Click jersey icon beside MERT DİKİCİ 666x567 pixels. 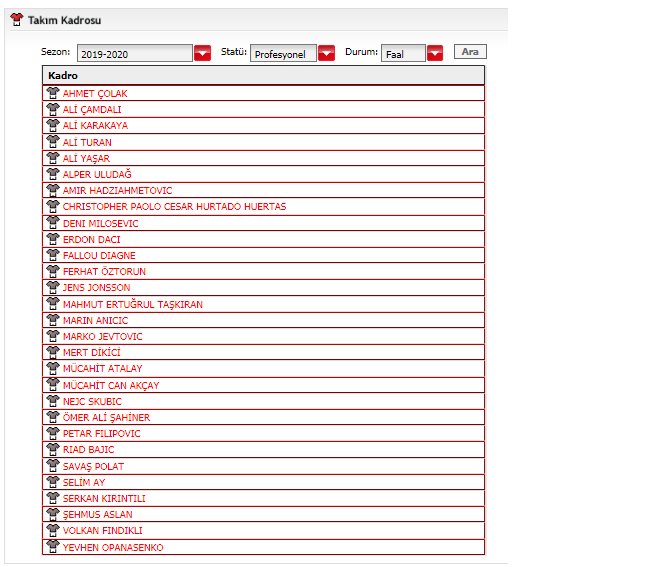point(53,353)
